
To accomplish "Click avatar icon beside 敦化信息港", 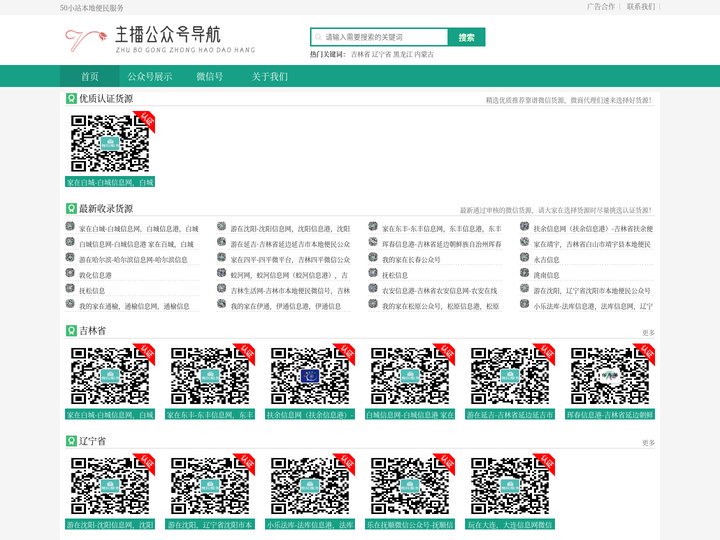I will pos(70,273).
